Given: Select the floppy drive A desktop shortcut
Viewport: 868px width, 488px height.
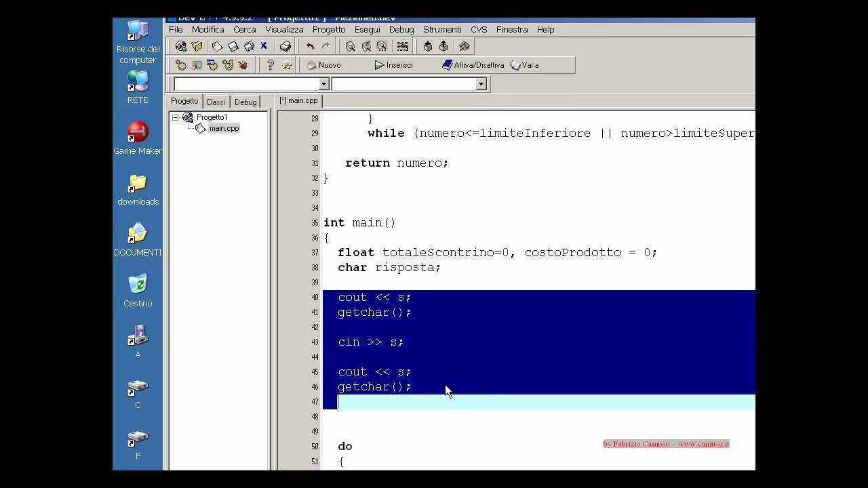Looking at the screenshot, I should click(138, 342).
